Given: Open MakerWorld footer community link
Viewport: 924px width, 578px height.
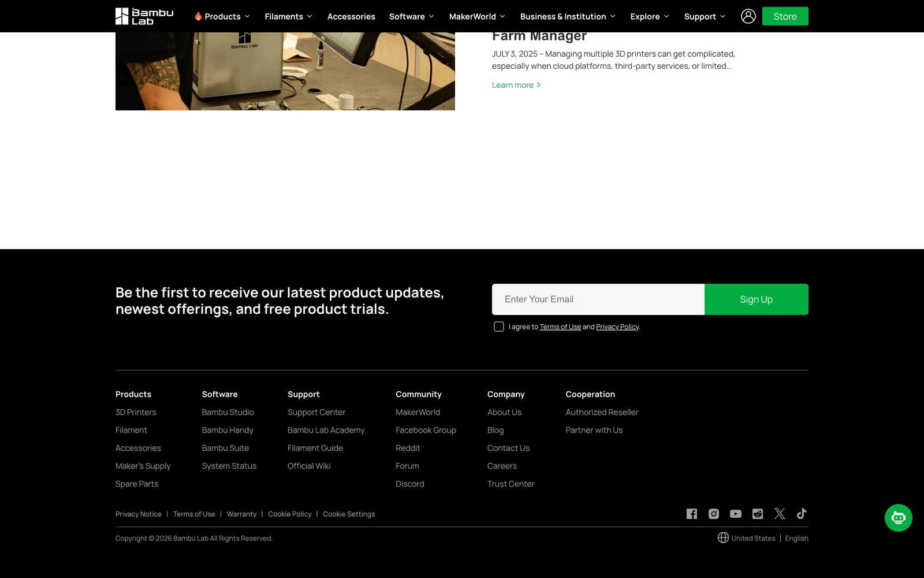Looking at the screenshot, I should (418, 412).
